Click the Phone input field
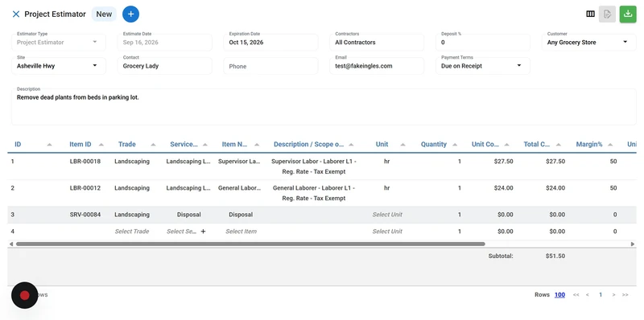The width and height of the screenshot is (644, 320). [x=270, y=66]
